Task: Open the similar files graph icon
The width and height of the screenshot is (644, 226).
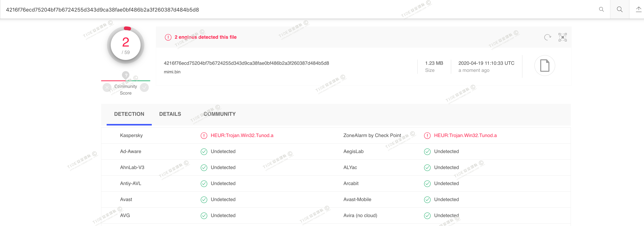Action: (x=563, y=37)
